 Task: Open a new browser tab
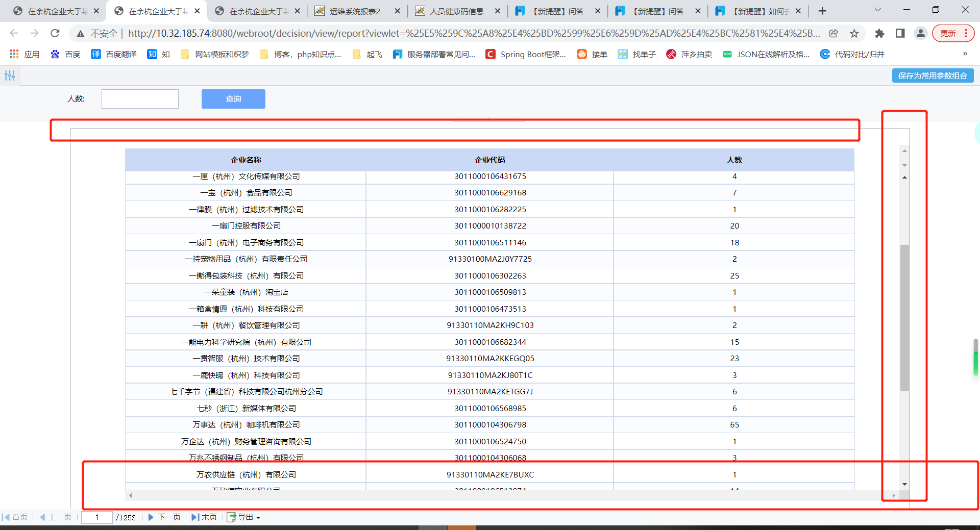[x=822, y=11]
